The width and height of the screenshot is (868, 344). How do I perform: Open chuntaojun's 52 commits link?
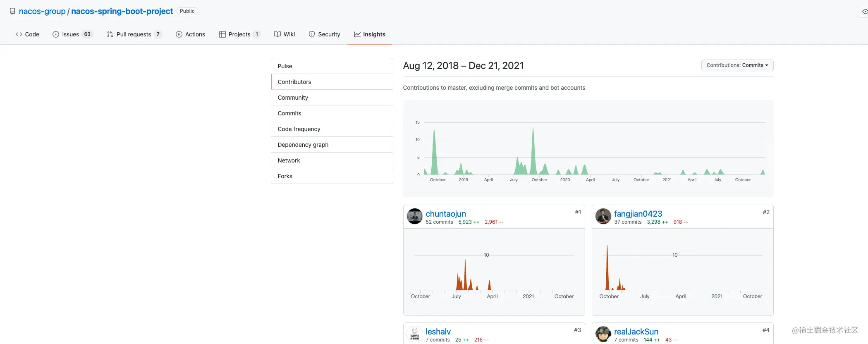(439, 222)
